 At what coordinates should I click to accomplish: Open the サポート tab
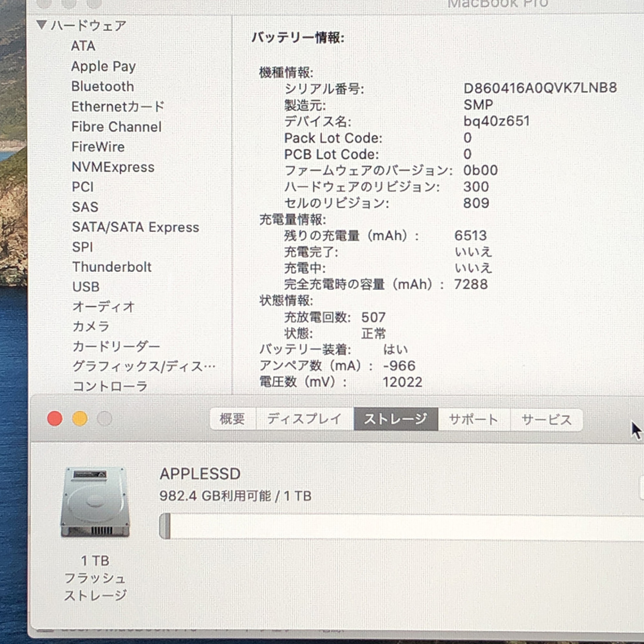(474, 419)
